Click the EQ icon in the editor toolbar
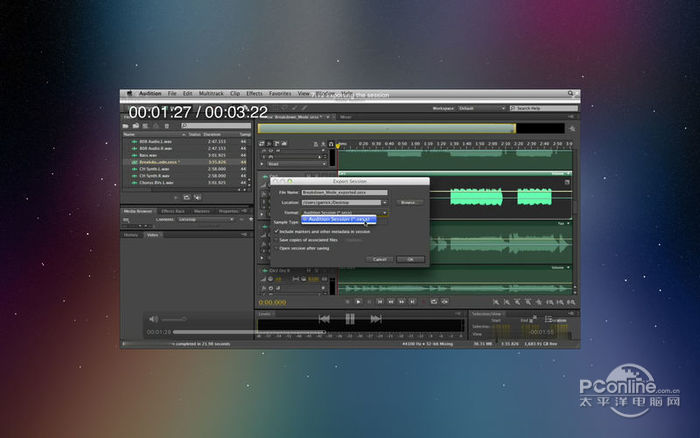This screenshot has height=438, width=700. pyautogui.click(x=284, y=144)
